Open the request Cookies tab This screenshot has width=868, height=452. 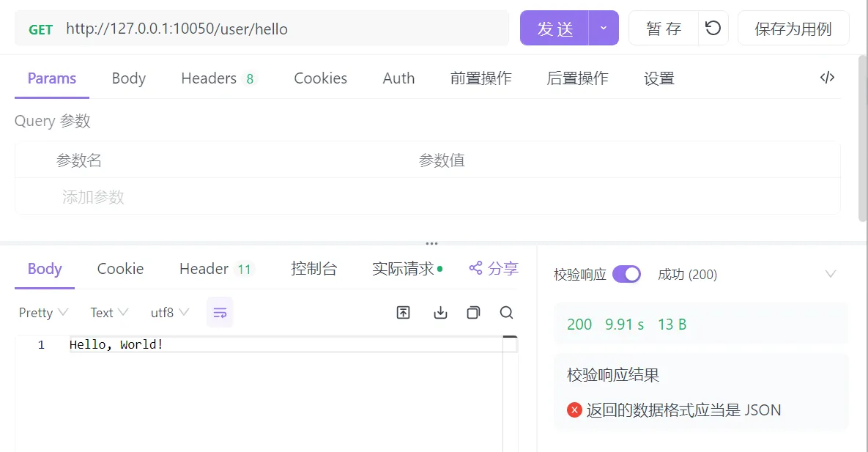[x=321, y=78]
